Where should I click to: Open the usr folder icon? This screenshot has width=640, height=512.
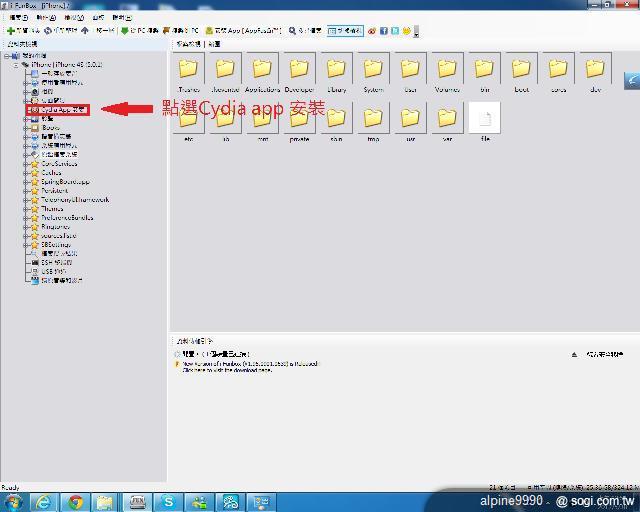pos(410,118)
